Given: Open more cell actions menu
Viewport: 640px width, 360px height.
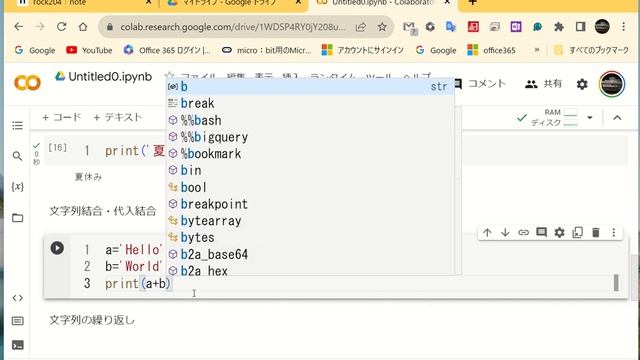Looking at the screenshot, I should [613, 233].
